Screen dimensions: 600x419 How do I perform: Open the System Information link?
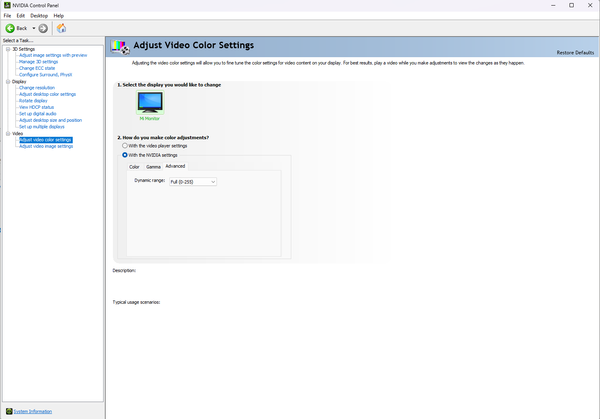[32, 411]
